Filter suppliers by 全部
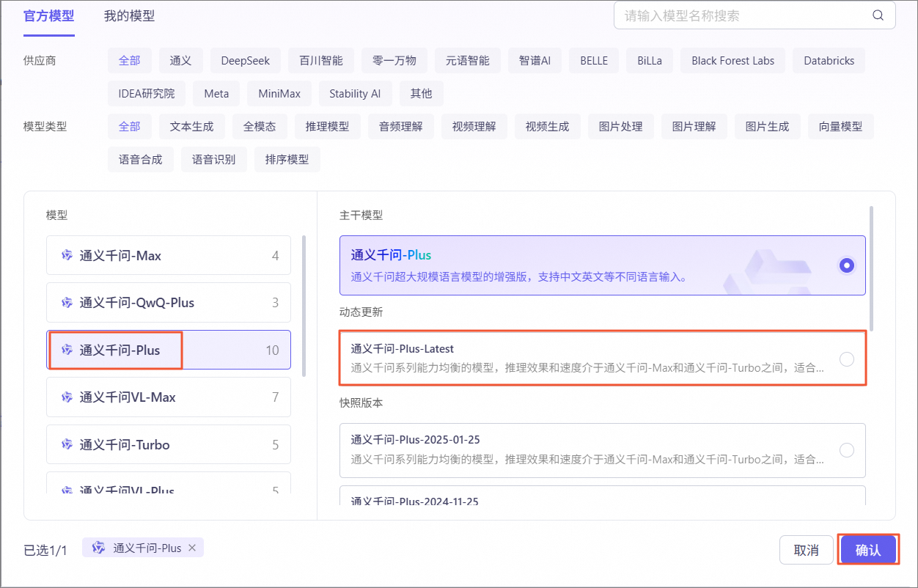Image resolution: width=918 pixels, height=588 pixels. [x=130, y=61]
